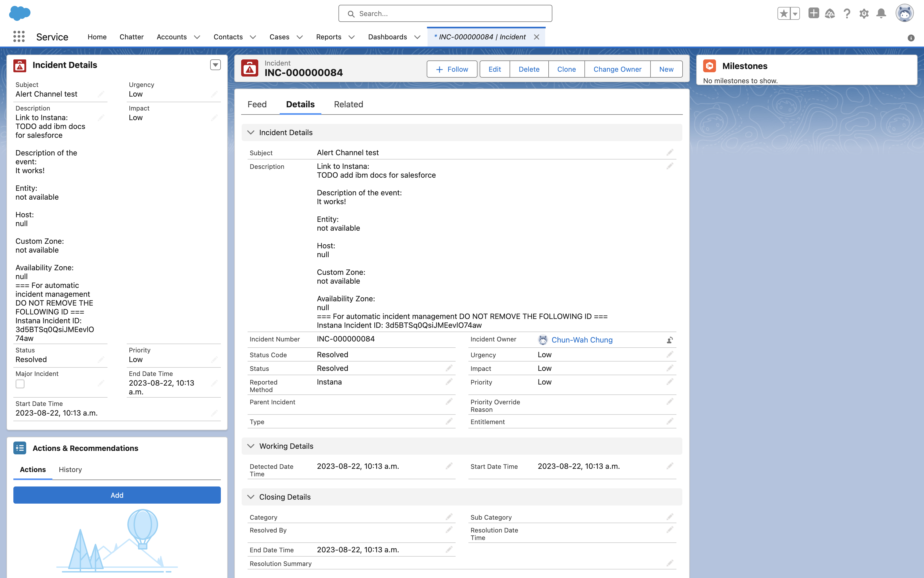Select the Actions tab in recommendations panel

pyautogui.click(x=32, y=469)
